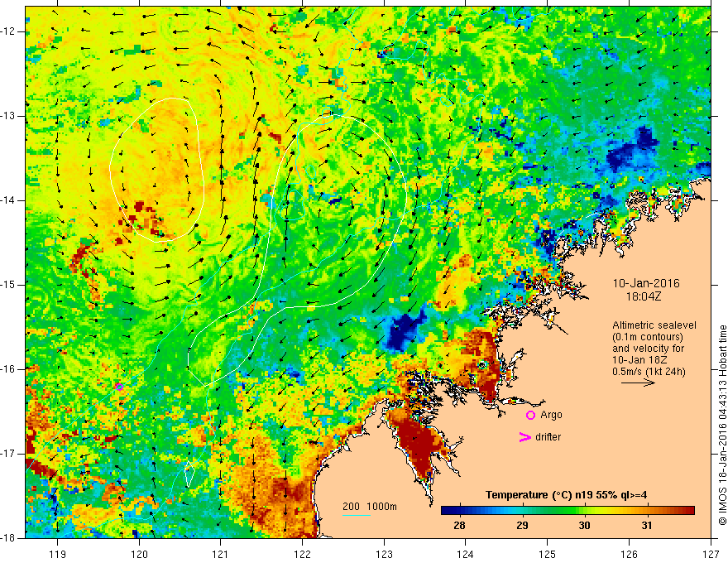
Task: Click the latitude label '-18'
Action: [9, 538]
